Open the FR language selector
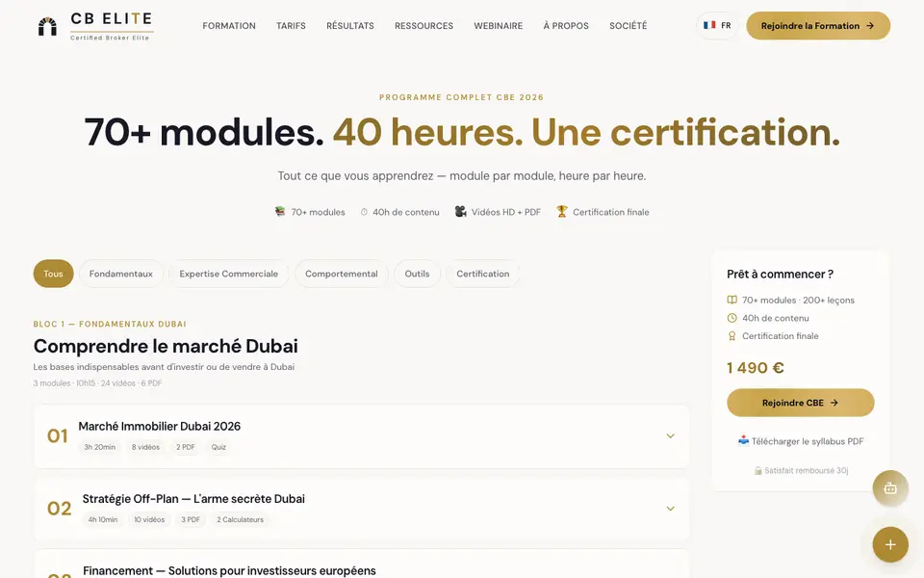Image resolution: width=924 pixels, height=578 pixels. pyautogui.click(x=716, y=25)
